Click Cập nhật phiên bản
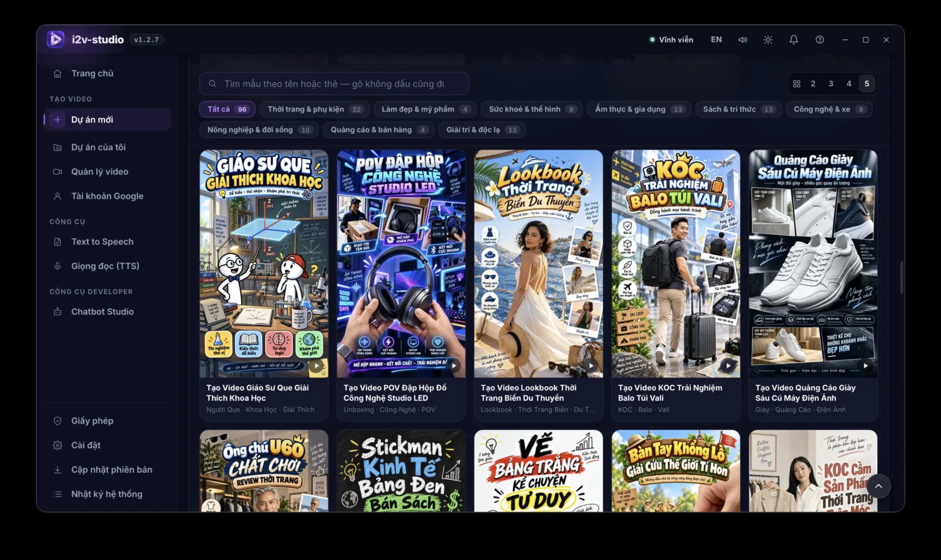This screenshot has width=941, height=560. pos(107,470)
